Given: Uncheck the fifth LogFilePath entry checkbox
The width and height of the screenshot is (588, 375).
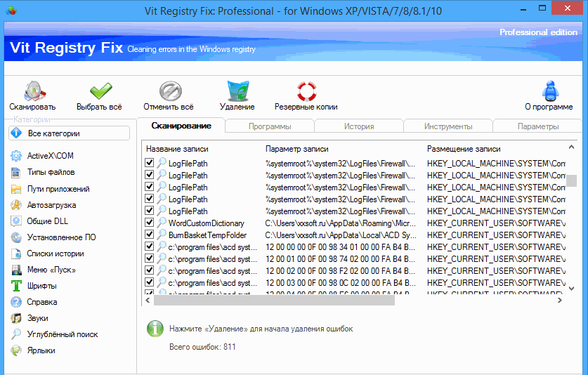Looking at the screenshot, I should point(149,211).
